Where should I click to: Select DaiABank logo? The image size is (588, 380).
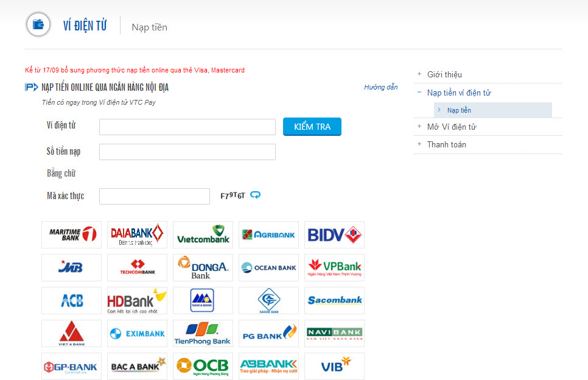[137, 235]
